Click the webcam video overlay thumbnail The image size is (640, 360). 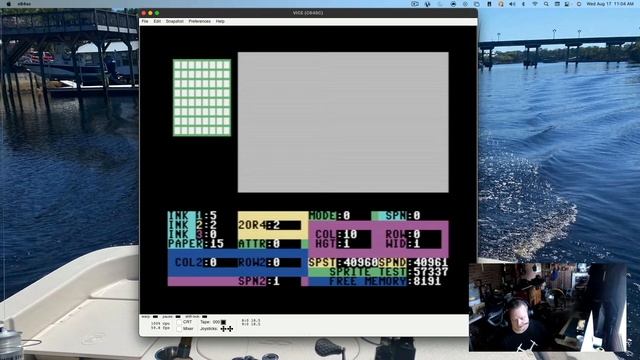coord(548,307)
